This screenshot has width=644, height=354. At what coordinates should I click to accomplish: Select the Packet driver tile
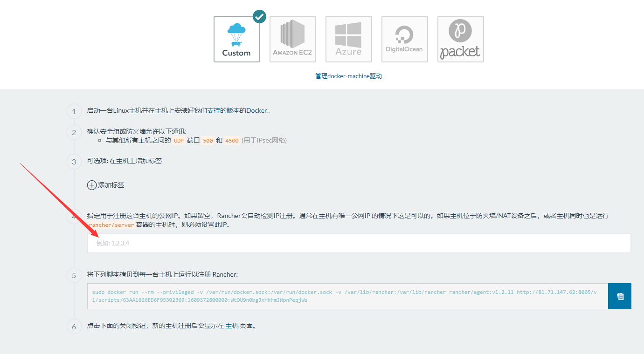click(461, 39)
